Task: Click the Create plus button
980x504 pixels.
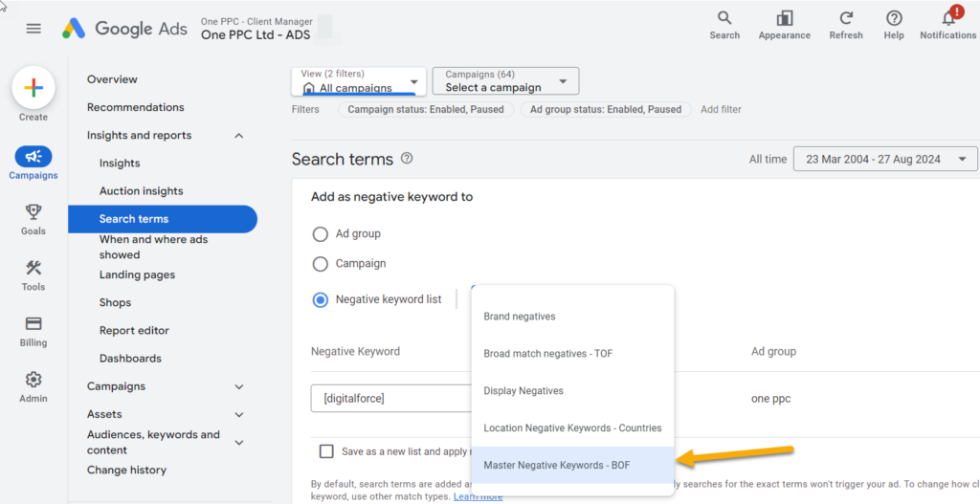Action: coord(33,88)
